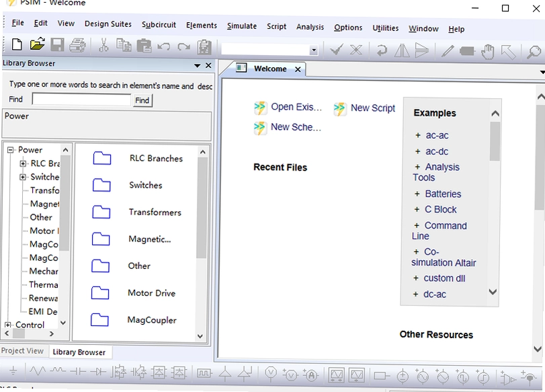Open the custom dll examples link
The width and height of the screenshot is (545, 392).
(x=444, y=278)
